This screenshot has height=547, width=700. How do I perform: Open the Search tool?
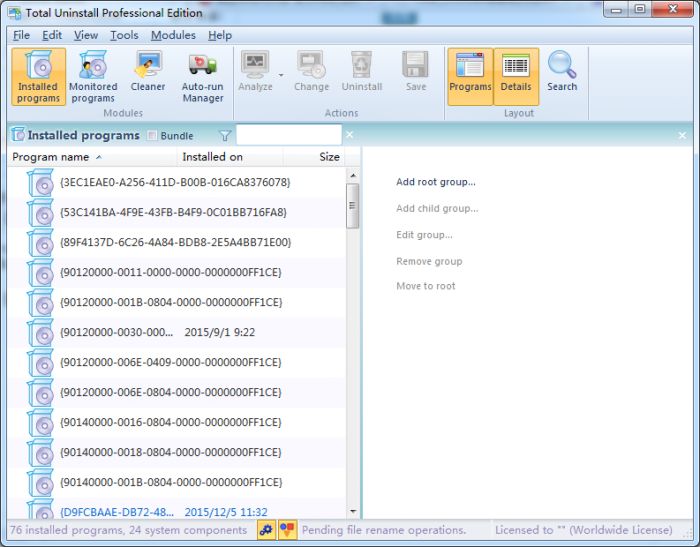click(x=562, y=71)
